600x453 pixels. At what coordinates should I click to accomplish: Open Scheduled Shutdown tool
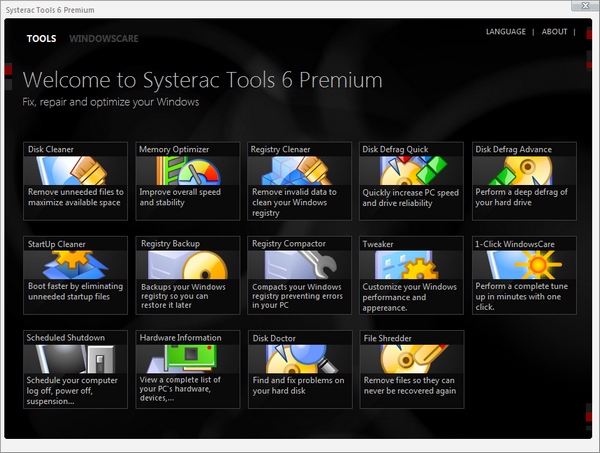75,358
